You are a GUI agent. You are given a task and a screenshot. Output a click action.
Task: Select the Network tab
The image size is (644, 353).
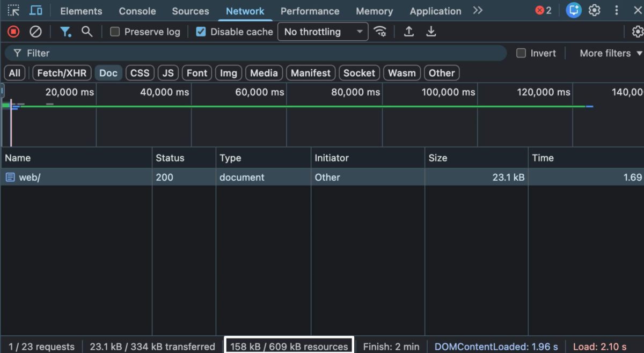(x=245, y=11)
